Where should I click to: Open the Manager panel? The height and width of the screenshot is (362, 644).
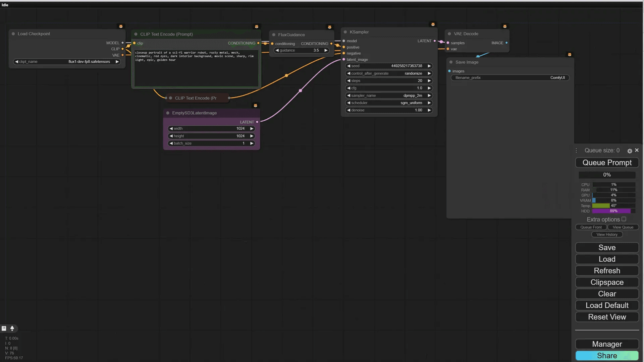(x=607, y=344)
